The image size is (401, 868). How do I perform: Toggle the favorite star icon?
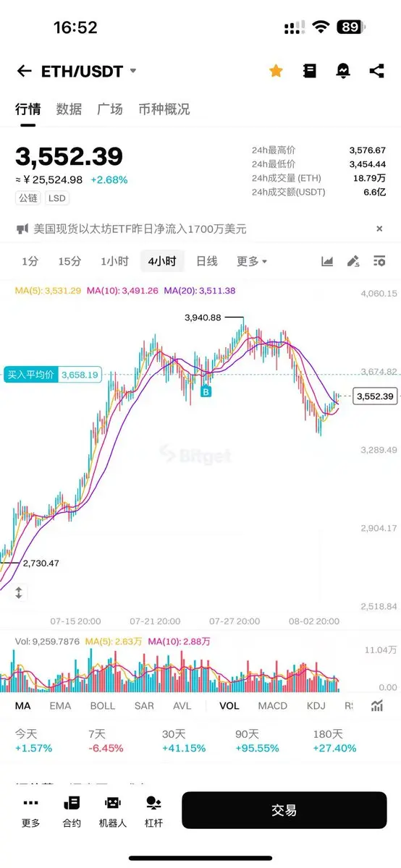click(276, 71)
